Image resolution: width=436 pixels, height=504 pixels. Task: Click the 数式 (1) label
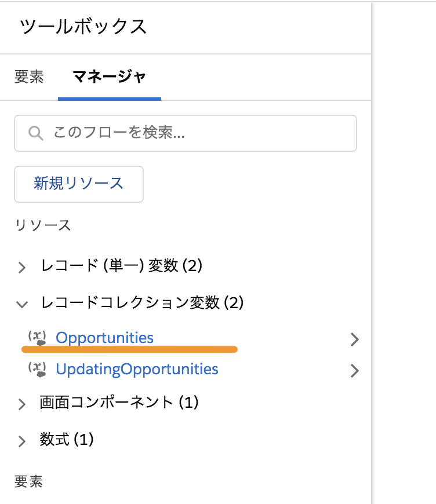tap(67, 439)
